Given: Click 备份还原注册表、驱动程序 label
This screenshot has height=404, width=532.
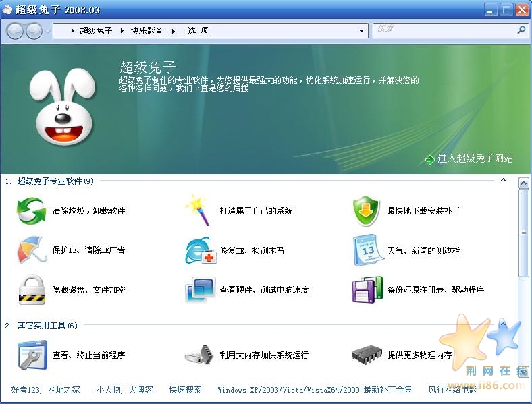Looking at the screenshot, I should pyautogui.click(x=435, y=290).
